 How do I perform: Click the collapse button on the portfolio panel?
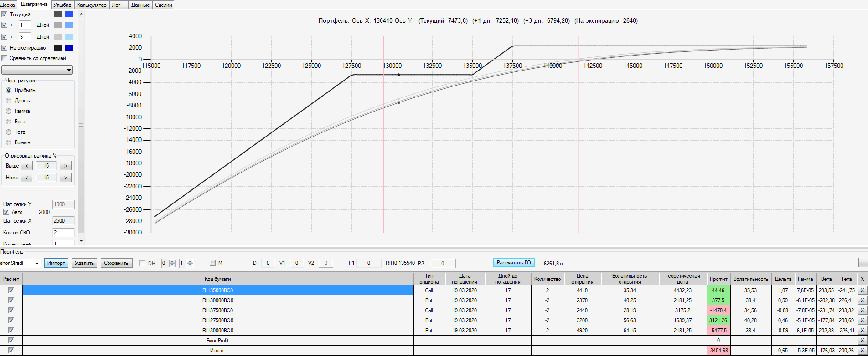coord(863,263)
